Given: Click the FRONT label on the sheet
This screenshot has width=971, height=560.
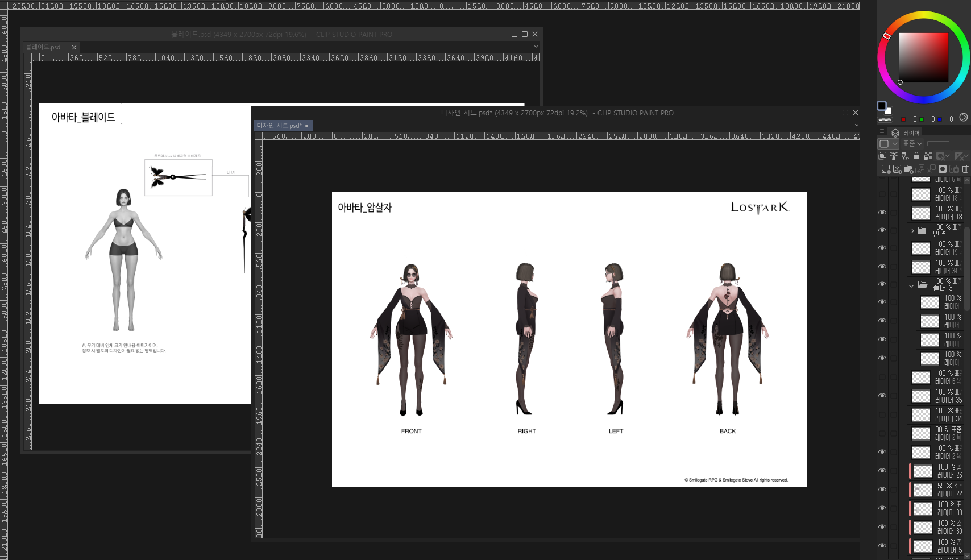Looking at the screenshot, I should [x=412, y=431].
